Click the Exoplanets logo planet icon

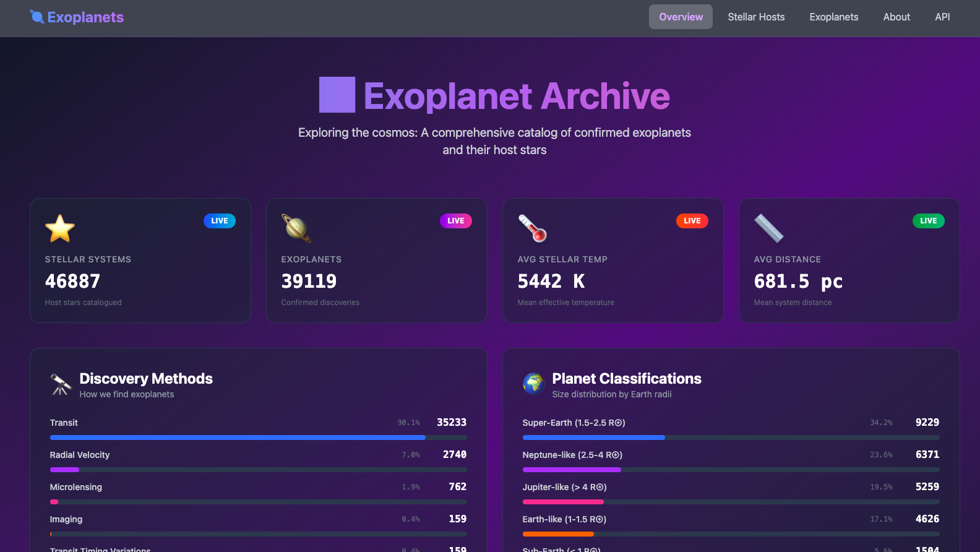pyautogui.click(x=37, y=17)
